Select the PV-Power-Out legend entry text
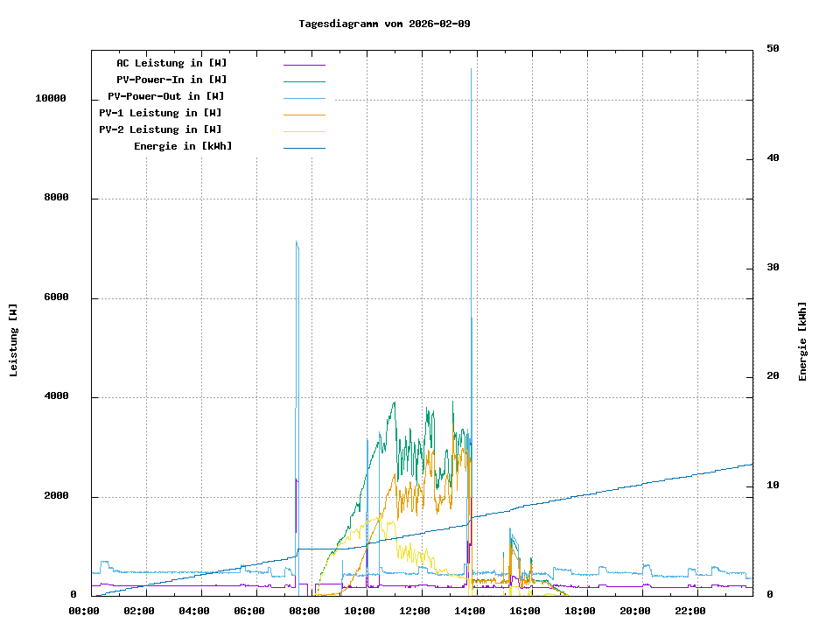 (165, 96)
